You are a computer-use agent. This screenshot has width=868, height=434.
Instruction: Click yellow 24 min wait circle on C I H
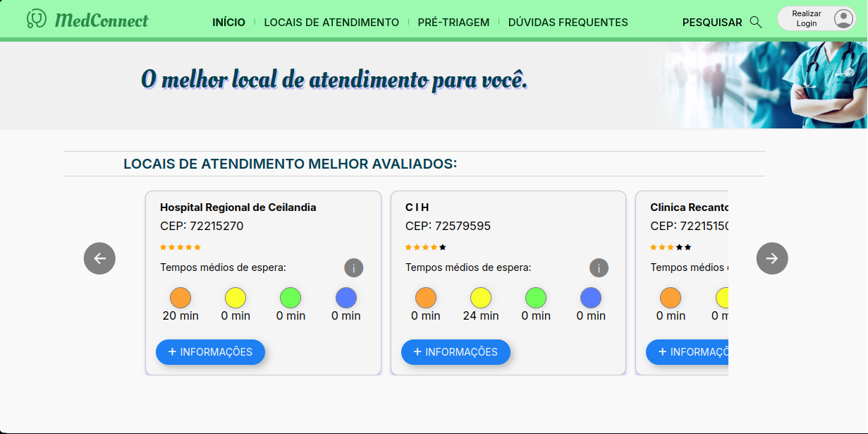point(481,298)
